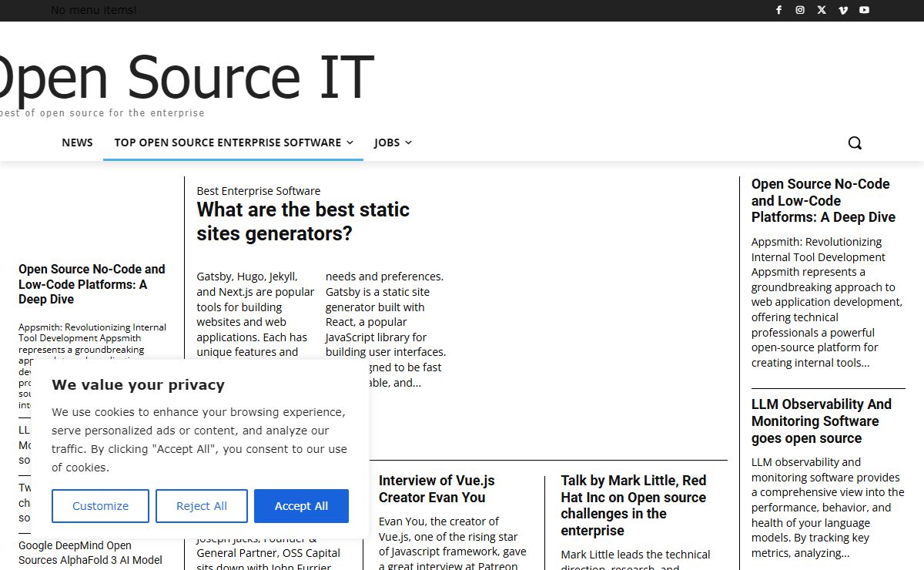
Task: Open left-column 'Open Source No-Code and Low-Code Platforms' article
Action: click(92, 284)
